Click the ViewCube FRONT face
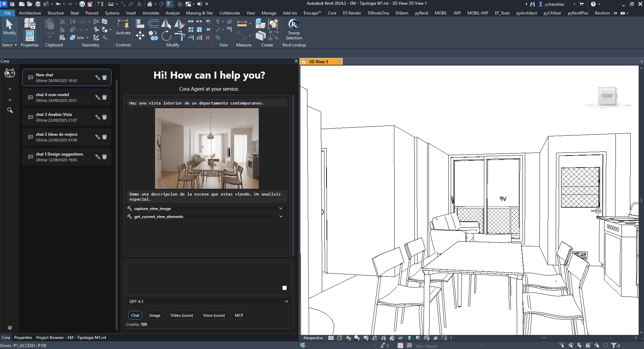This screenshot has width=644, height=349. (x=607, y=96)
